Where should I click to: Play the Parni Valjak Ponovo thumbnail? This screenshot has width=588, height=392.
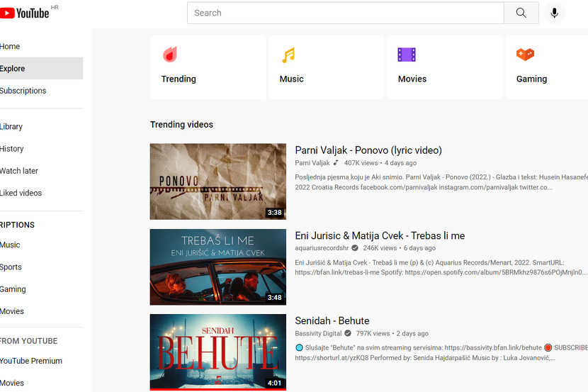[217, 181]
